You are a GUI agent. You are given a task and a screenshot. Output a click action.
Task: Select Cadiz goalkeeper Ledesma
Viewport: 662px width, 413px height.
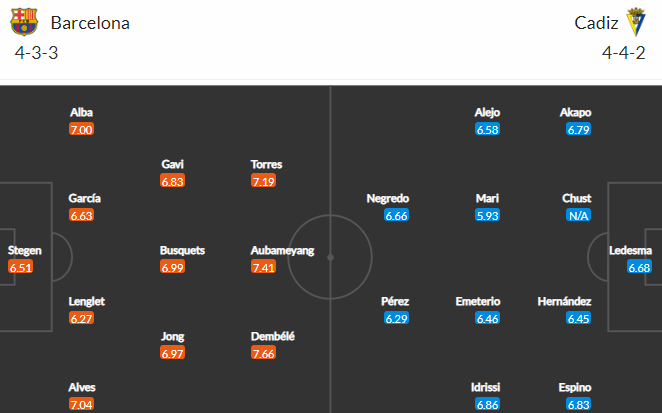[630, 250]
